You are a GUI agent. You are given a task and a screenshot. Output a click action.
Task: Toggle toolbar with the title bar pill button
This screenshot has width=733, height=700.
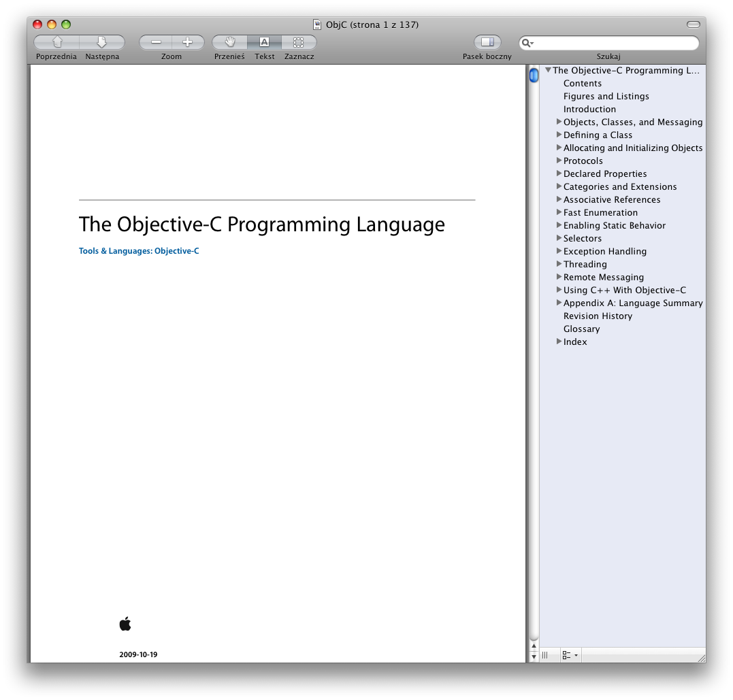(693, 24)
